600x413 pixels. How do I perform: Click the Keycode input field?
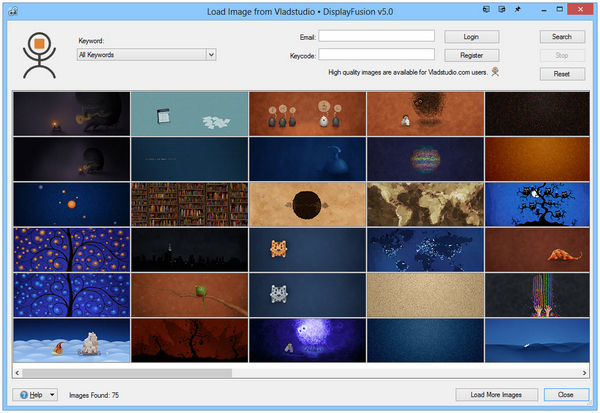tap(377, 54)
